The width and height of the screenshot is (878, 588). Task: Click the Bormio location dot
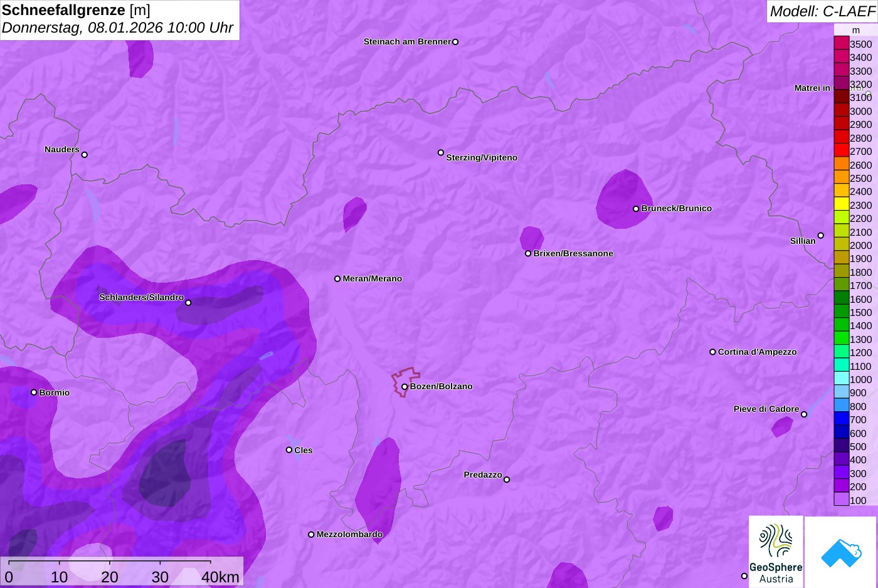pyautogui.click(x=34, y=392)
